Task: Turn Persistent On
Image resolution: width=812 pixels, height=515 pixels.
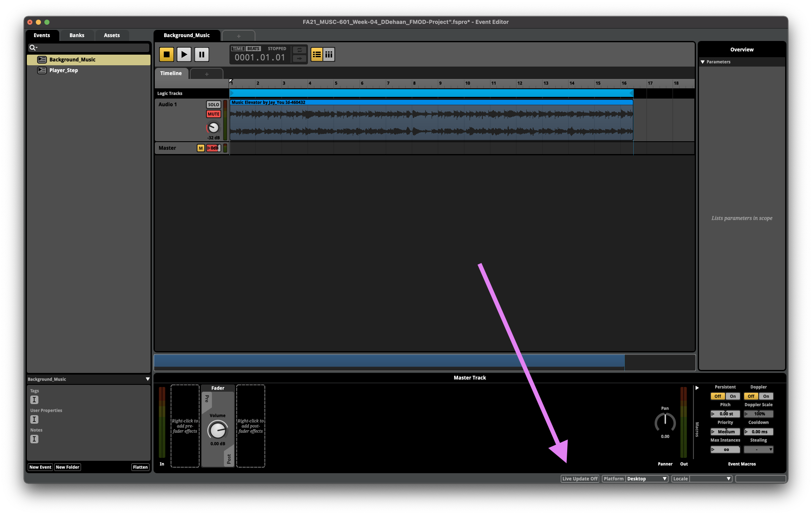Action: [733, 396]
